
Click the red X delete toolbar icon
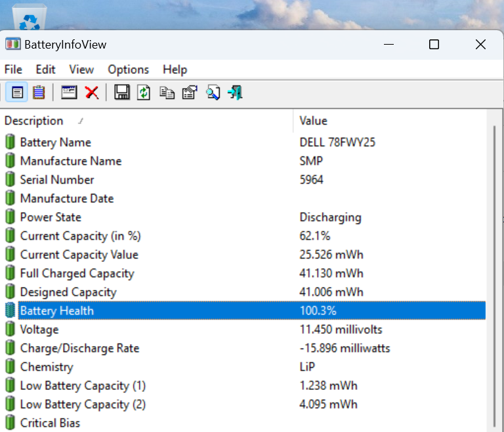coord(92,93)
